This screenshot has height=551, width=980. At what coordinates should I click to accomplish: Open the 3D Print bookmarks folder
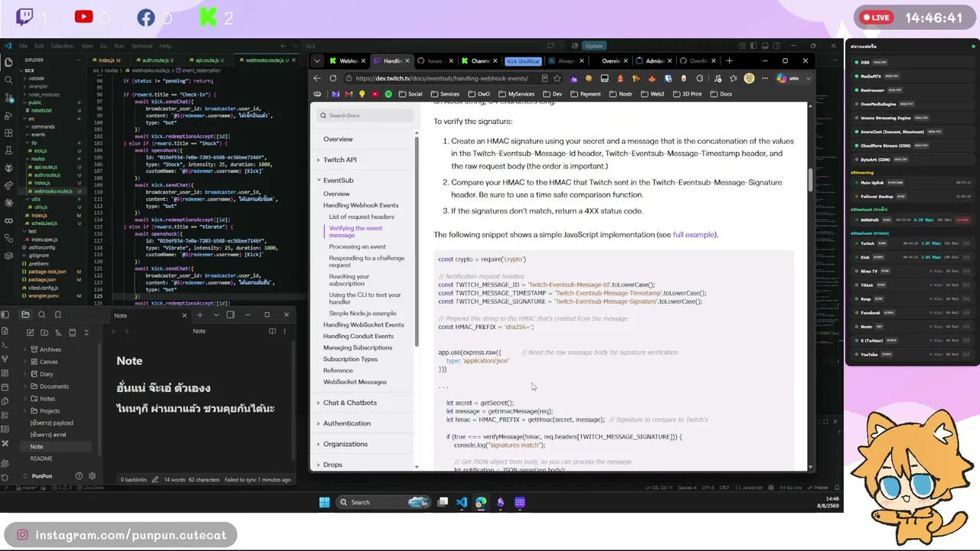[x=687, y=94]
